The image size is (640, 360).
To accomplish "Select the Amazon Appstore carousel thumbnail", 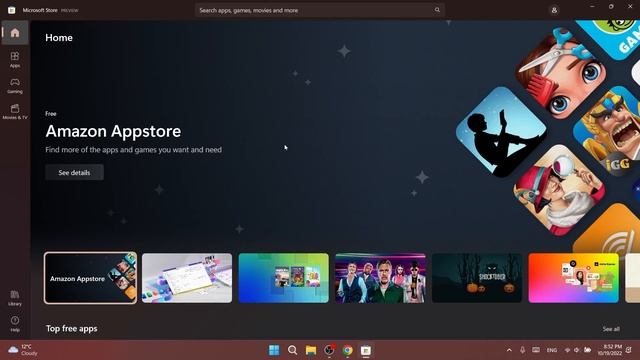I will tap(91, 278).
